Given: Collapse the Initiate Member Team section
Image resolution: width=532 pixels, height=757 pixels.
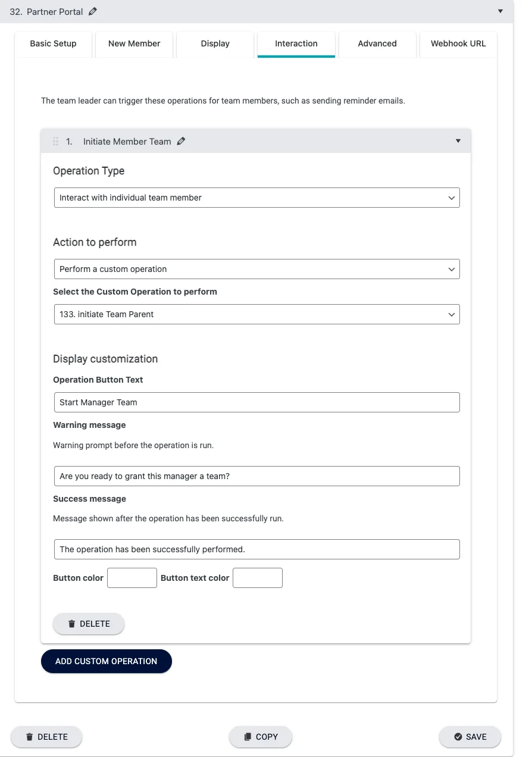Looking at the screenshot, I should (458, 141).
